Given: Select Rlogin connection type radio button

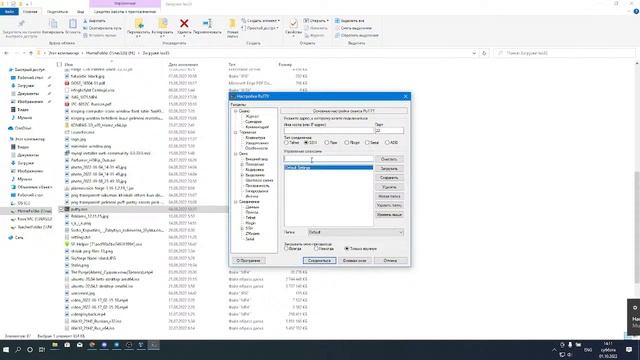Looking at the screenshot, I should point(347,142).
